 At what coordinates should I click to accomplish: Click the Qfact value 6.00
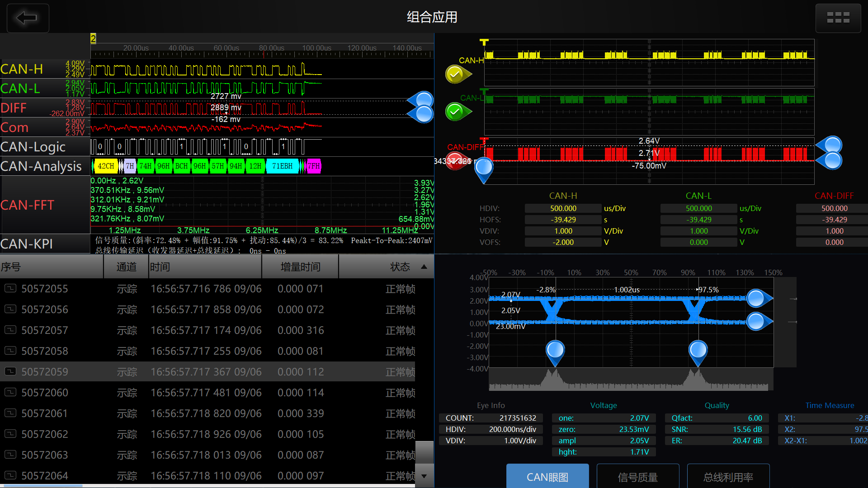755,418
